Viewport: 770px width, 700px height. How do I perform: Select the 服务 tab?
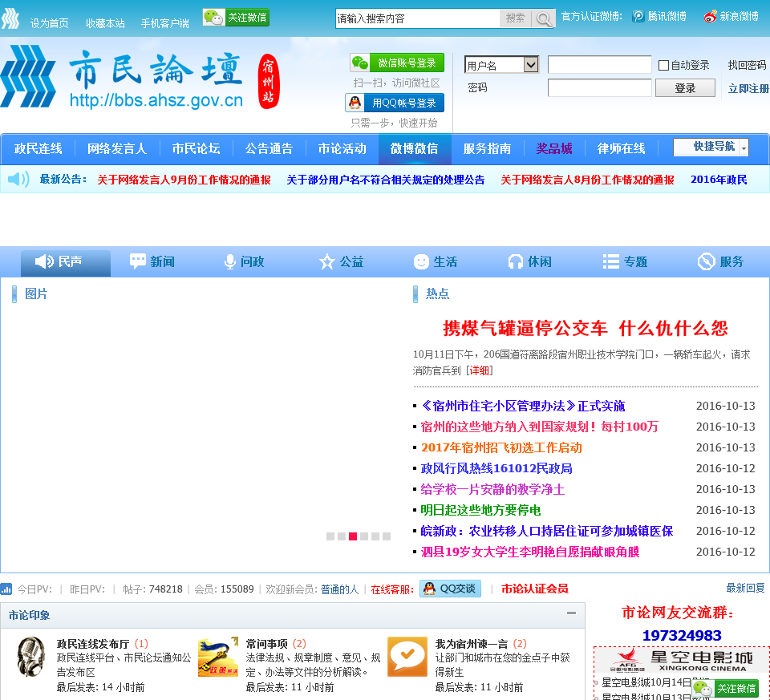click(x=720, y=261)
